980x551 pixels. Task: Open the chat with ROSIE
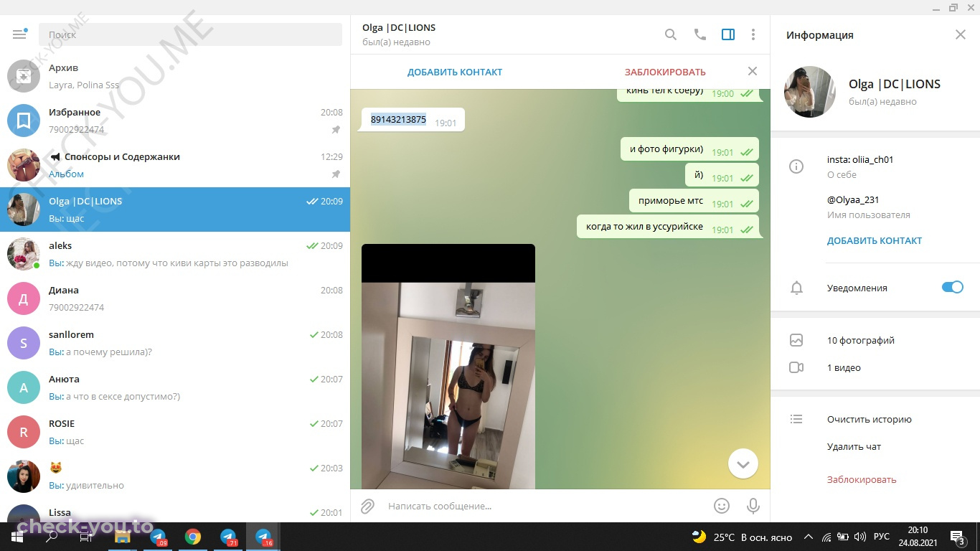[175, 432]
